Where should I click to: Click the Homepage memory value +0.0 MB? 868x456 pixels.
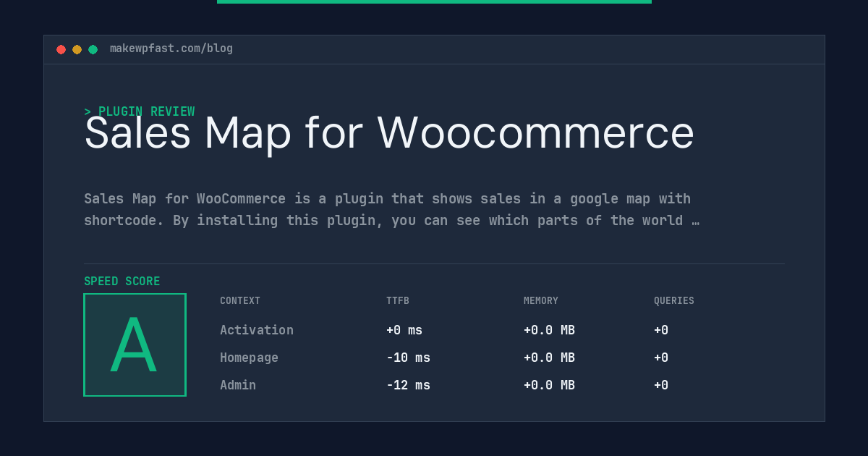click(x=549, y=358)
